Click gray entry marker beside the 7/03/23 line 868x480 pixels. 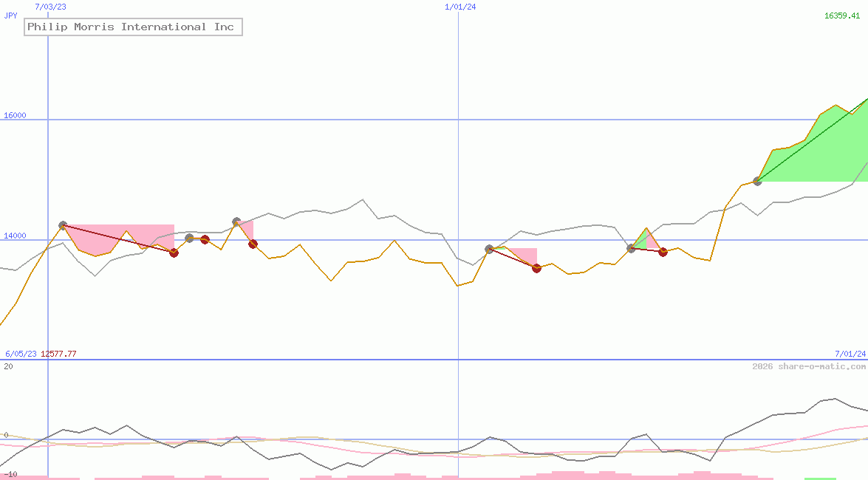pyautogui.click(x=63, y=225)
